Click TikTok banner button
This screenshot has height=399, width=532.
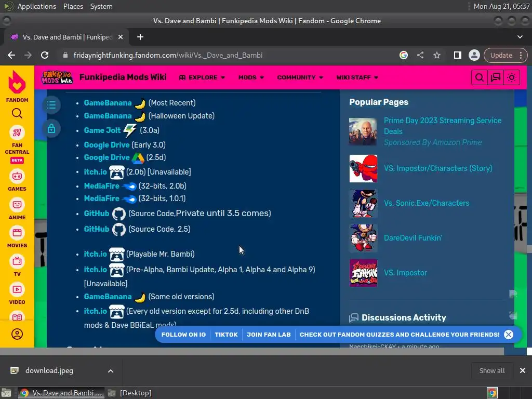[x=226, y=335]
